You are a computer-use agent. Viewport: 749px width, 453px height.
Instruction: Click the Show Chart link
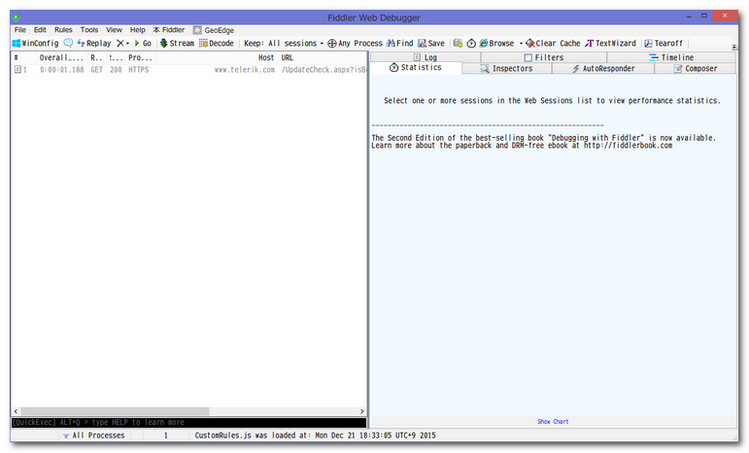(x=553, y=421)
